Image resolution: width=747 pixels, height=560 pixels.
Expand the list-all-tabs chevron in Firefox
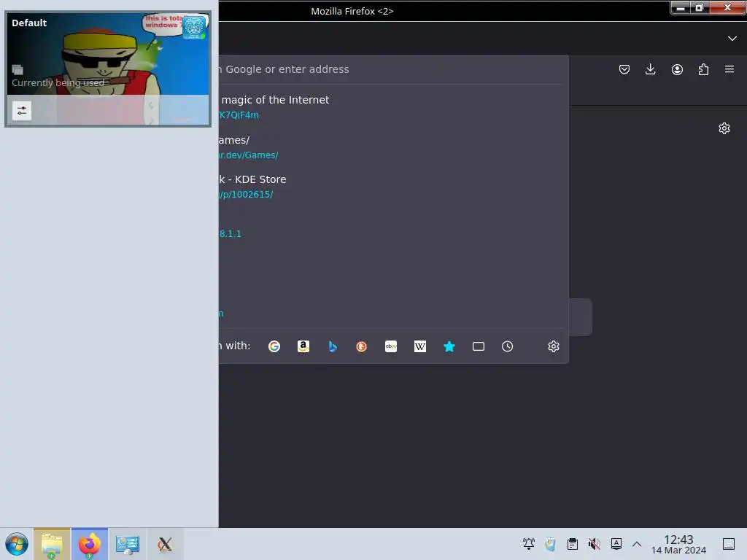pos(732,38)
